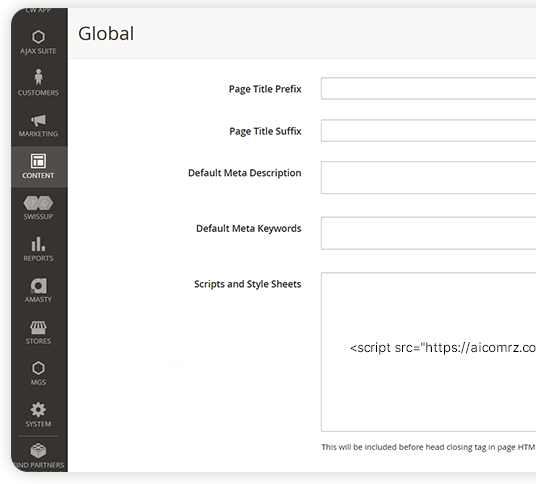536x484 pixels.
Task: Click the Page Title Suffix label
Action: [265, 131]
